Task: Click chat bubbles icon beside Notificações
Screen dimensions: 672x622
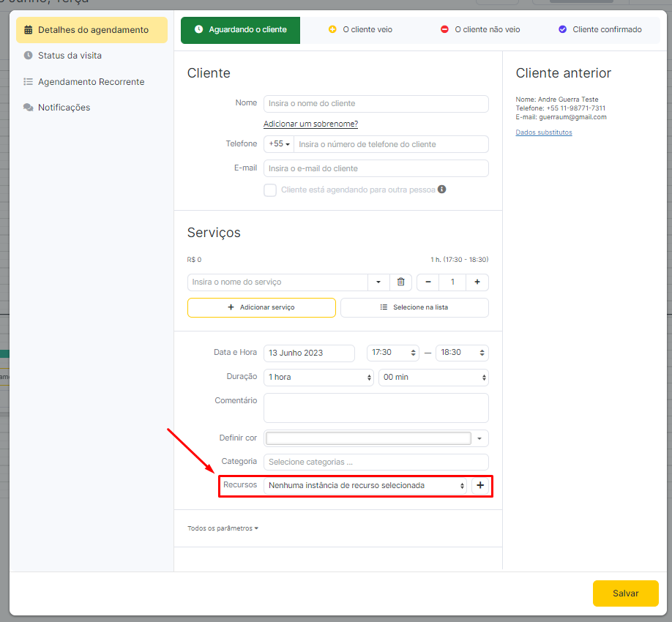Action: point(29,107)
